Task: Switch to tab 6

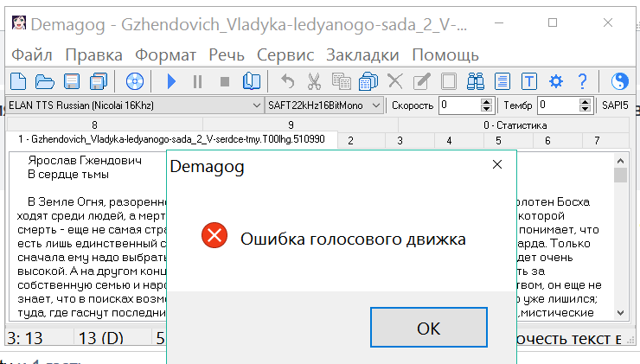Action: [x=547, y=141]
